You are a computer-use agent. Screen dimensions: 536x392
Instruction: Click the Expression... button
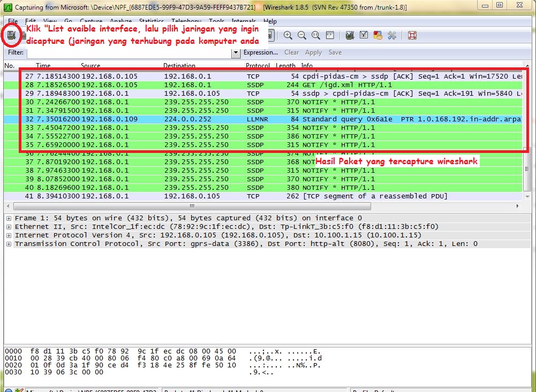260,52
